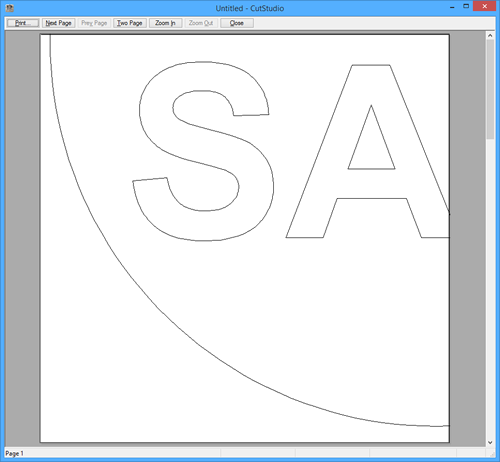This screenshot has width=500, height=462.
Task: Click the vertical scrollbar up arrow
Action: (490, 35)
